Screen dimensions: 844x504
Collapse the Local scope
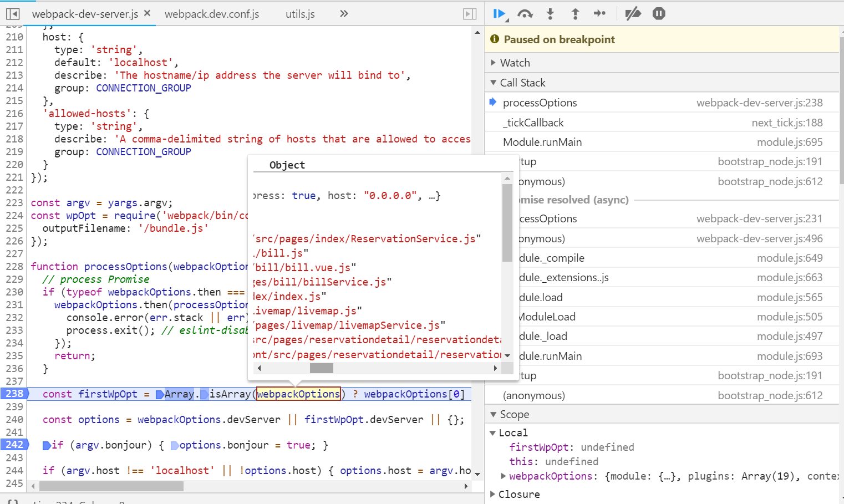tap(492, 433)
